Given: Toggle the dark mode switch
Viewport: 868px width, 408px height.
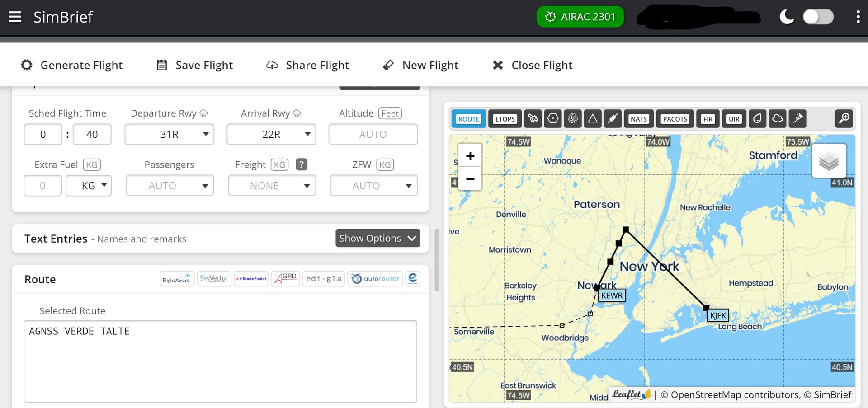Looking at the screenshot, I should [x=818, y=17].
